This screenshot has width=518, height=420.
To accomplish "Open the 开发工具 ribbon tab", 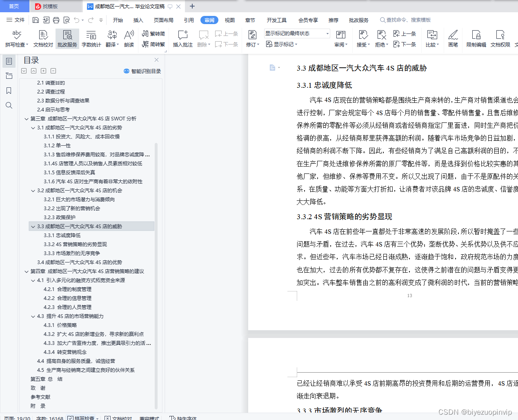I will pyautogui.click(x=277, y=20).
